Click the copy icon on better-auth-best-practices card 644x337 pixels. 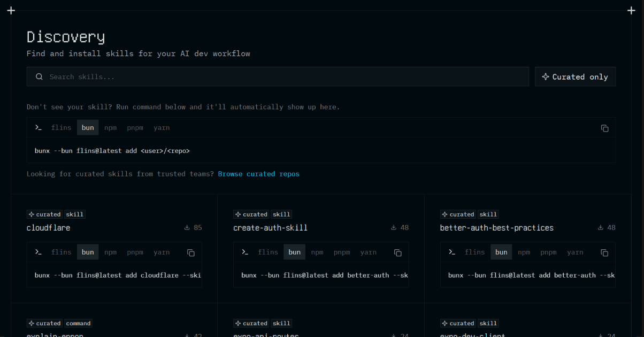click(x=604, y=252)
